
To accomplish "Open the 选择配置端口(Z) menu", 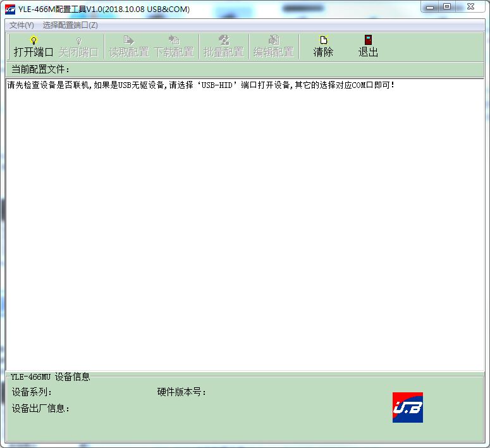I will (x=70, y=25).
